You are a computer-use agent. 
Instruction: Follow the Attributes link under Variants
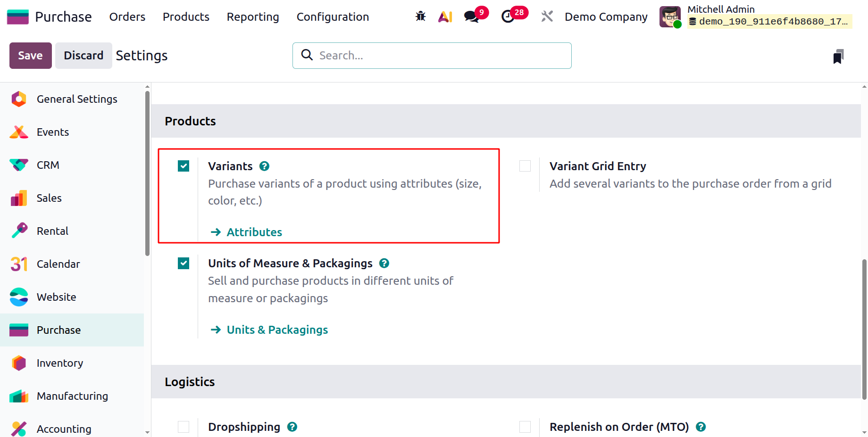[x=254, y=232]
